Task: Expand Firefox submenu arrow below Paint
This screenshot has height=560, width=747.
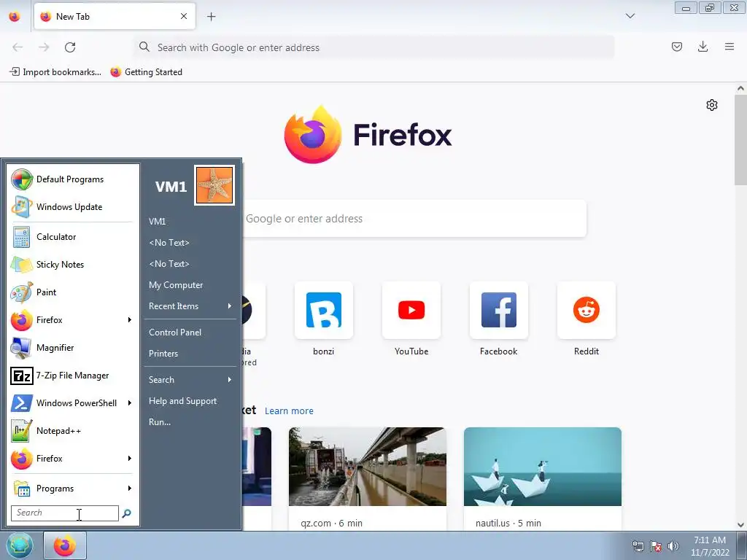Action: 129,320
